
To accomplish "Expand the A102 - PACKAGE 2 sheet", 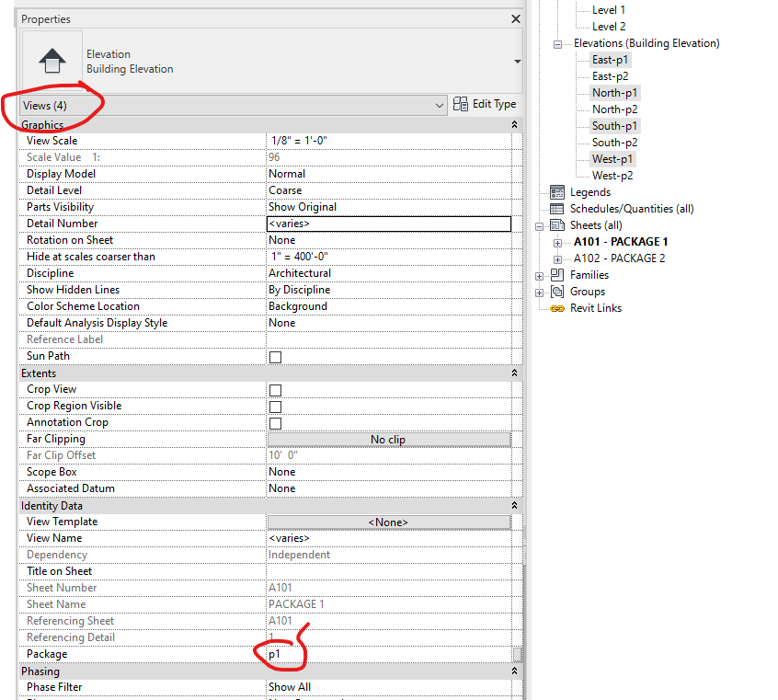I will pyautogui.click(x=557, y=259).
